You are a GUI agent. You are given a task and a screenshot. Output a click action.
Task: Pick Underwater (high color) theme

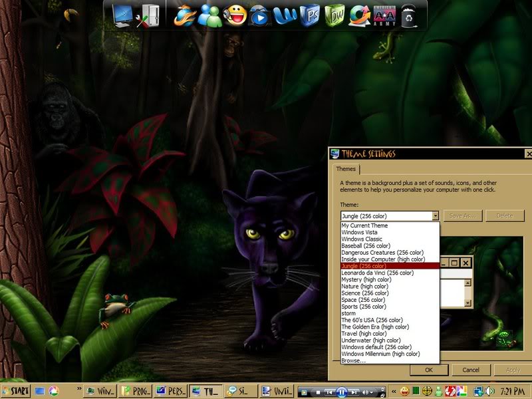[390, 340]
